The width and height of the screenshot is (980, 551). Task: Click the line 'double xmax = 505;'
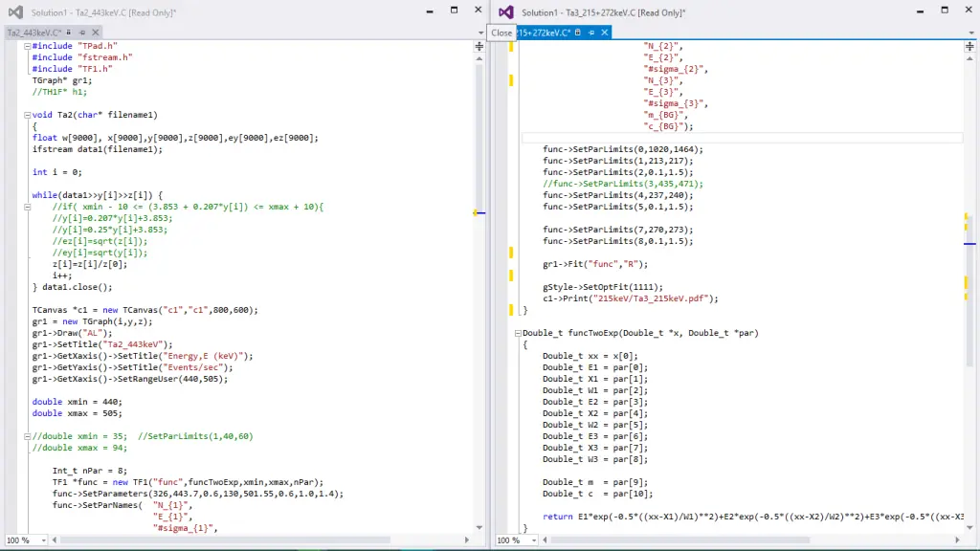(x=78, y=413)
